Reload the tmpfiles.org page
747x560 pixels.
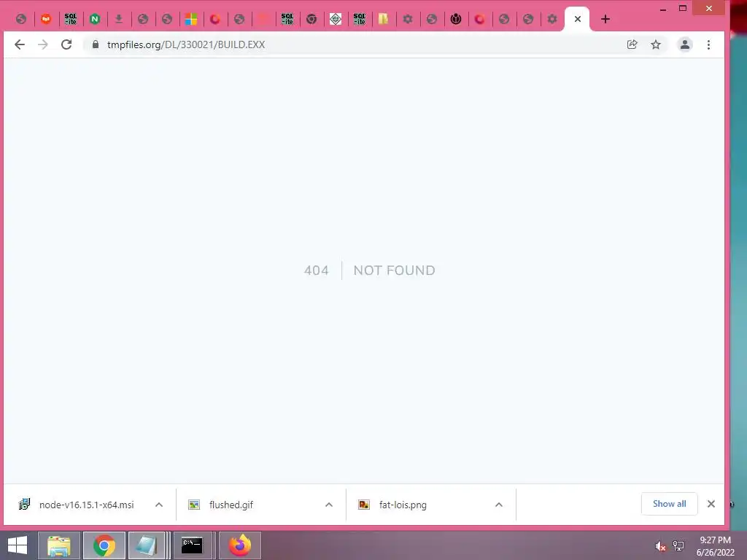[x=66, y=44]
